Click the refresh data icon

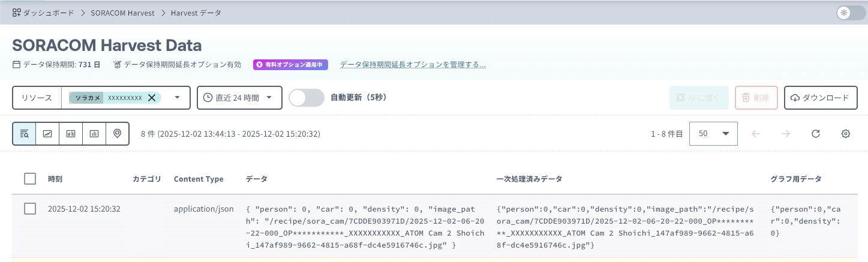coord(816,134)
